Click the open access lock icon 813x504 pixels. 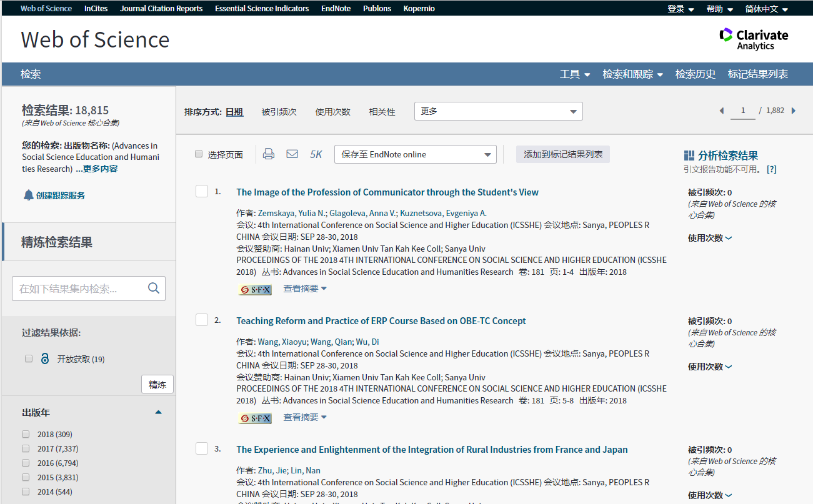(44, 359)
